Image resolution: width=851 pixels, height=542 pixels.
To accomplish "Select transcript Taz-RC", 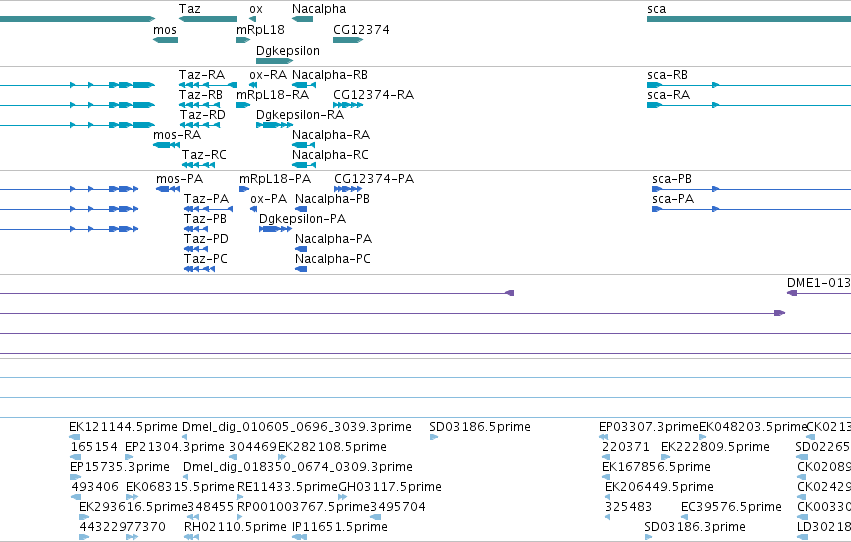I will click(x=198, y=165).
